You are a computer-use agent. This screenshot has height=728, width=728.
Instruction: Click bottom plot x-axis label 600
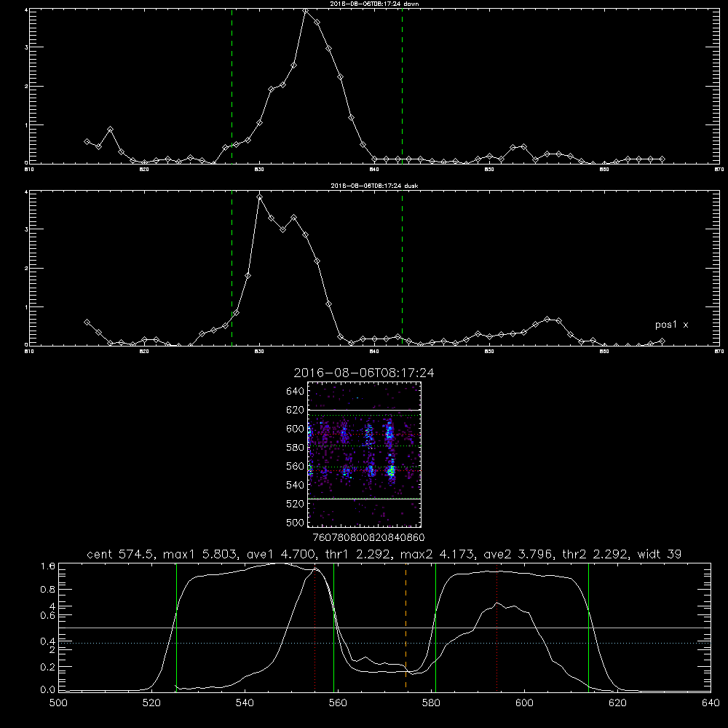point(524,703)
